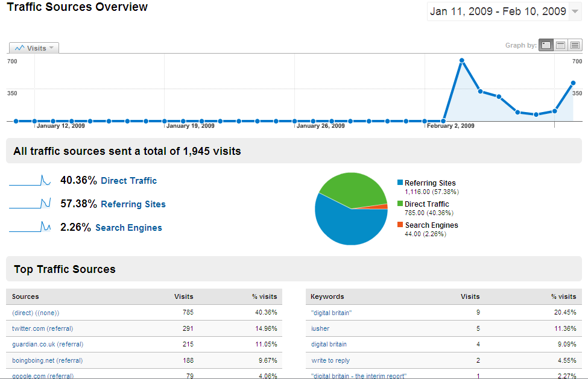588x379 pixels.
Task: Open the Referring Sites report link
Action: point(133,204)
